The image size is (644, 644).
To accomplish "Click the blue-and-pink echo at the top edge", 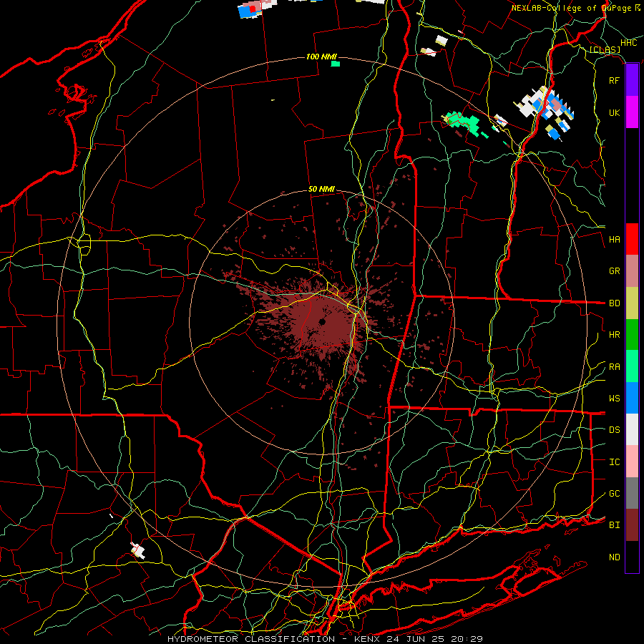I will (257, 8).
